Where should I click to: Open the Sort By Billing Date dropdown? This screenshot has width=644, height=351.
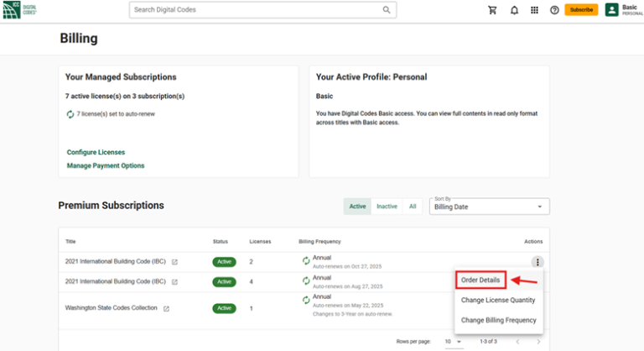[x=489, y=207]
